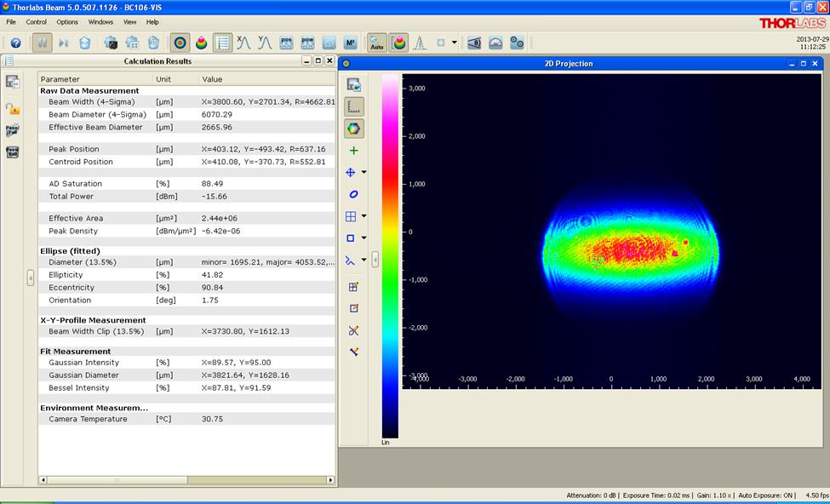Open the Windows menu
The image size is (830, 504).
tap(100, 21)
